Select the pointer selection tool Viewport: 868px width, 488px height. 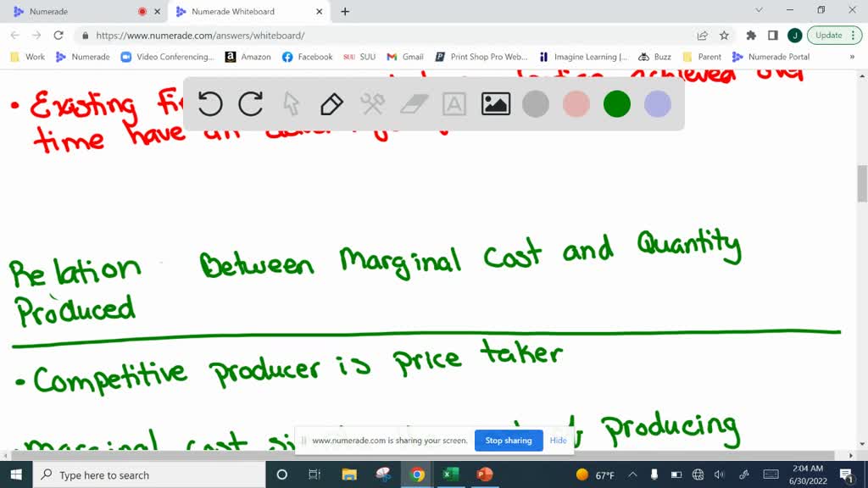tap(291, 103)
